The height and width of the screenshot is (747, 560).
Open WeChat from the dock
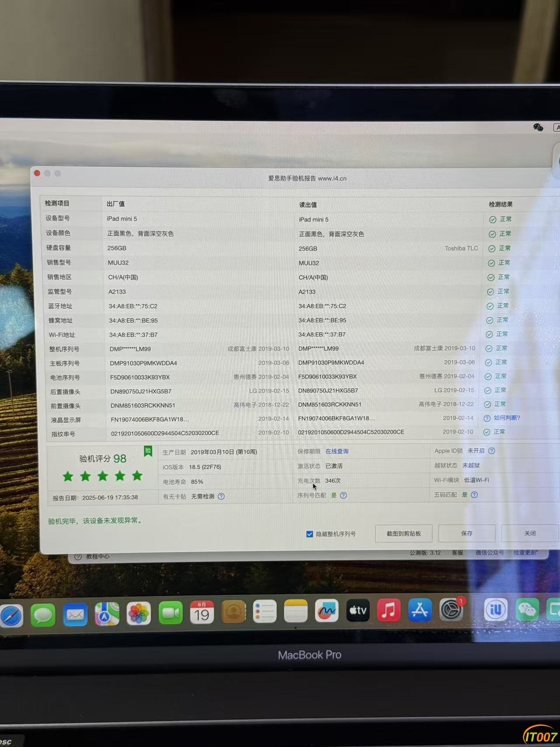527,609
